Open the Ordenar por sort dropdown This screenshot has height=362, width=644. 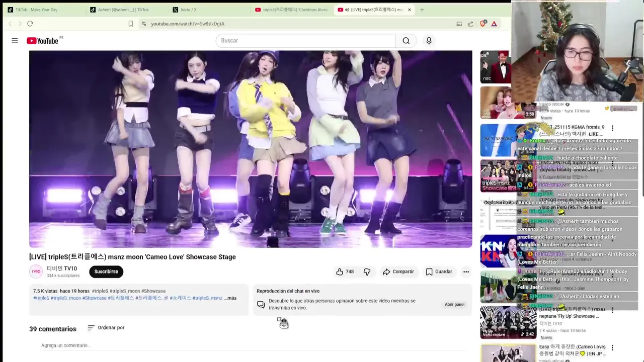[x=106, y=328]
